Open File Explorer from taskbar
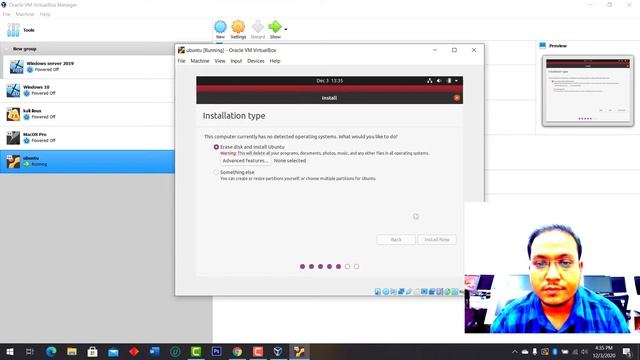This screenshot has height=360, width=640. [x=72, y=351]
